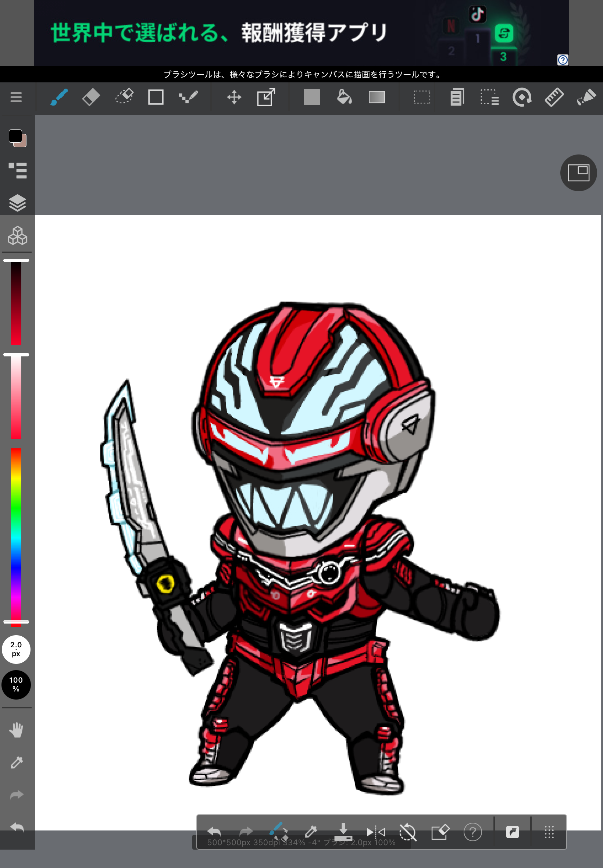The image size is (603, 868).
Task: Open the Materials cube panel
Action: point(17,236)
